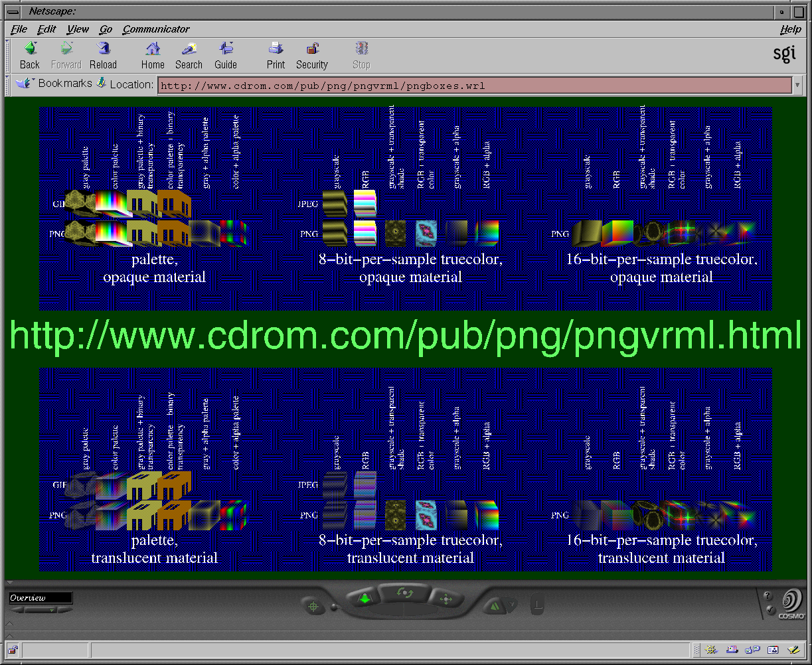Viewport: 812px width, 665px height.
Task: Click the Location URL field
Action: [474, 85]
